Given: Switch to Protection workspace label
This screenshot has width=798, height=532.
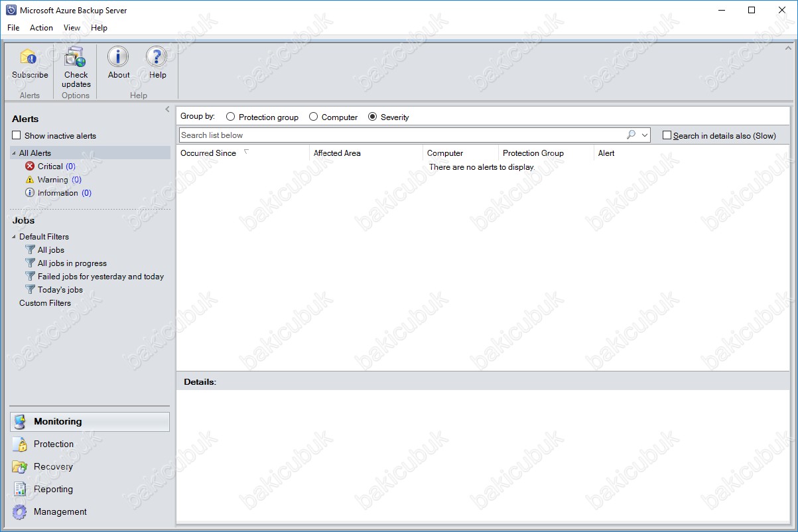Looking at the screenshot, I should (54, 444).
